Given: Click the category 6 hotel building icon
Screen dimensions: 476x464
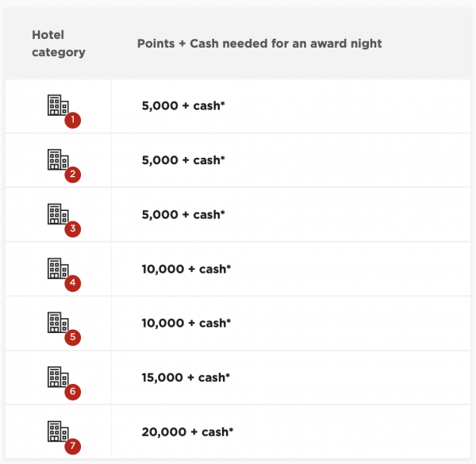Looking at the screenshot, I should tap(57, 376).
